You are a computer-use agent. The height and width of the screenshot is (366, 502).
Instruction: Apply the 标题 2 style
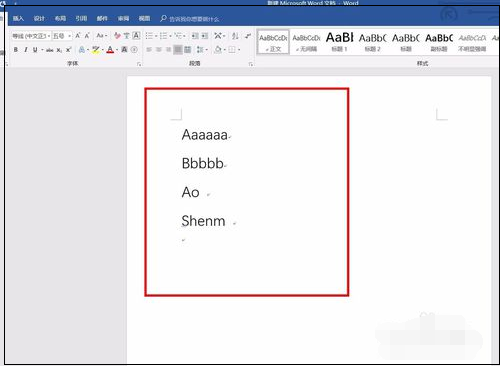(x=372, y=42)
